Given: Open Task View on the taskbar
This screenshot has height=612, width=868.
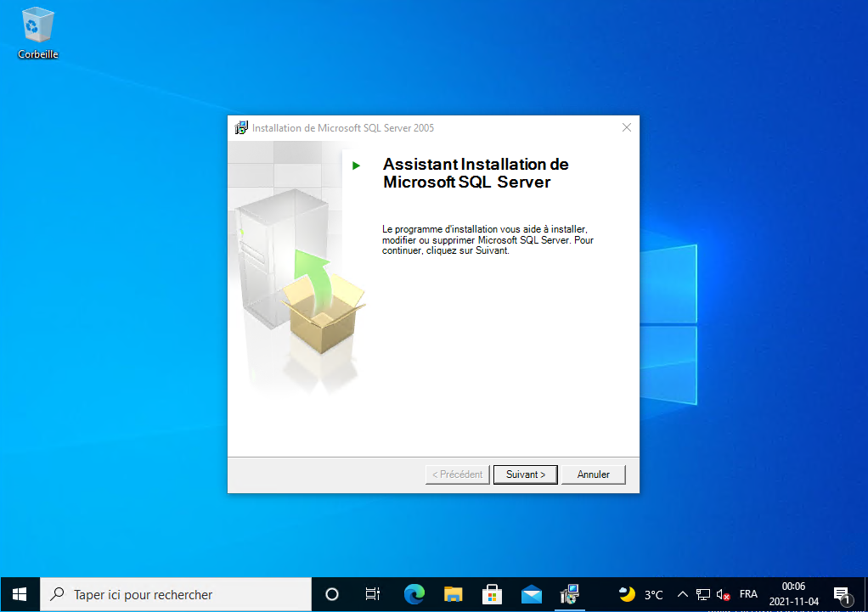Looking at the screenshot, I should coord(372,594).
